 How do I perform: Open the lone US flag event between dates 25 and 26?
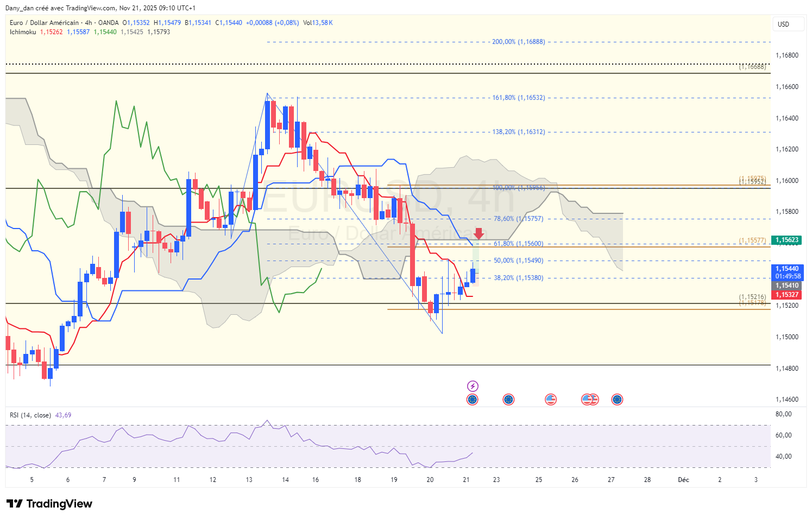551,399
